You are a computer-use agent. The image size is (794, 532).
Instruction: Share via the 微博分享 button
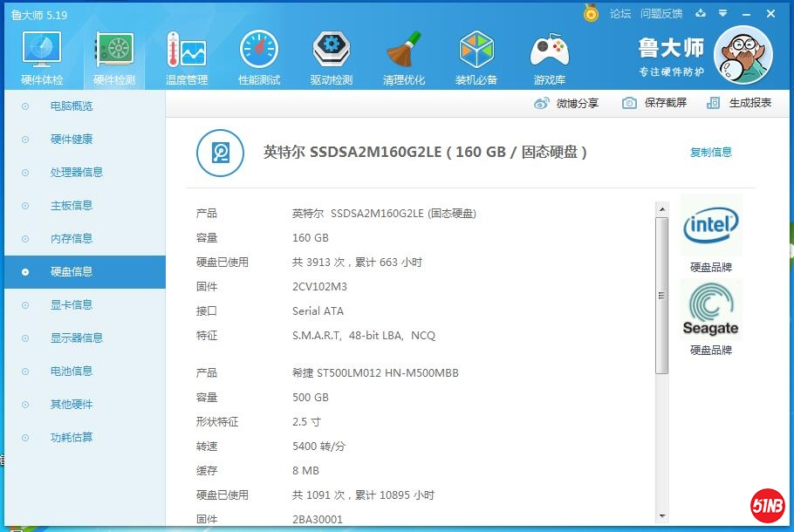point(567,103)
